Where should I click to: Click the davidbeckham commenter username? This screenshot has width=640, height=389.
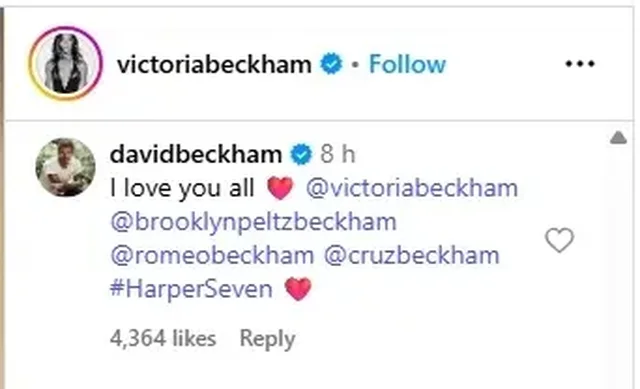(x=196, y=154)
